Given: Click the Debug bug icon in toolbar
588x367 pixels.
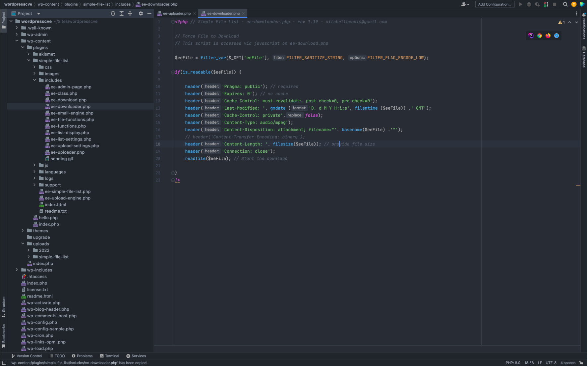Looking at the screenshot, I should (529, 4).
